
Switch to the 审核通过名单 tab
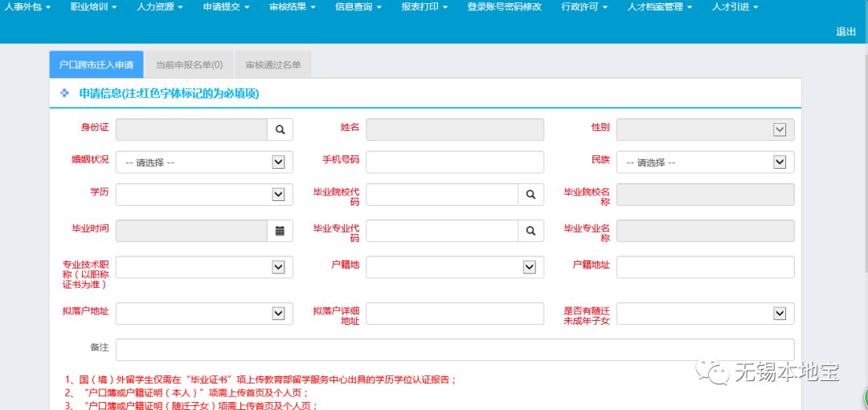[x=273, y=65]
